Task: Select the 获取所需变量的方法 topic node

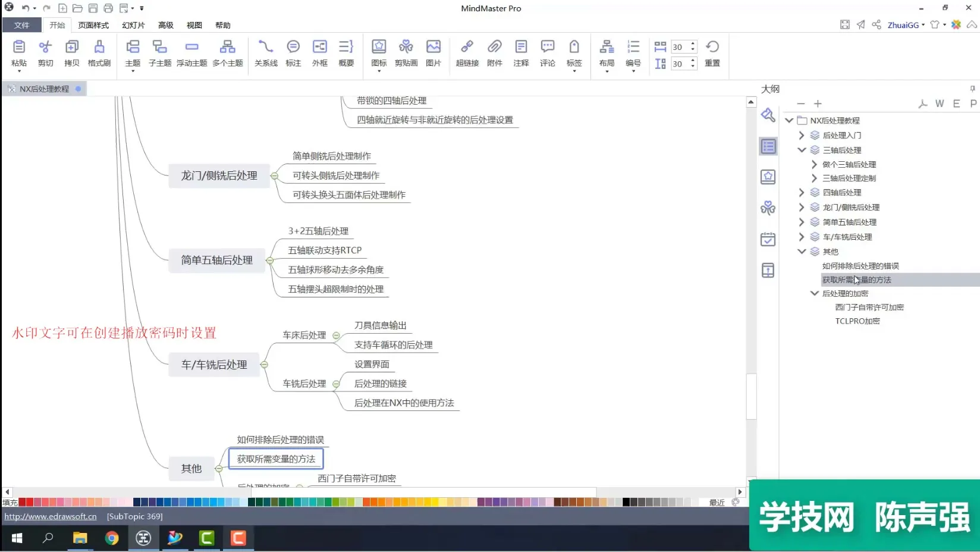Action: [x=276, y=459]
